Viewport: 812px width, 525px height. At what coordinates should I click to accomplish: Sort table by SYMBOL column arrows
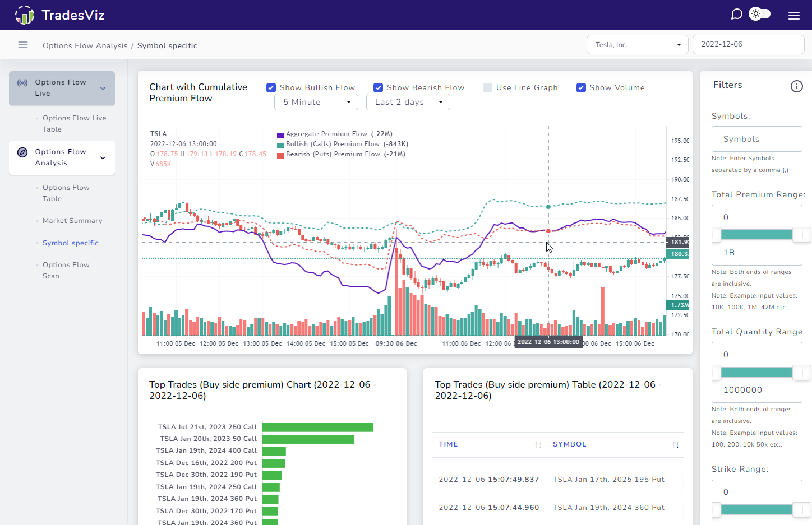click(676, 445)
